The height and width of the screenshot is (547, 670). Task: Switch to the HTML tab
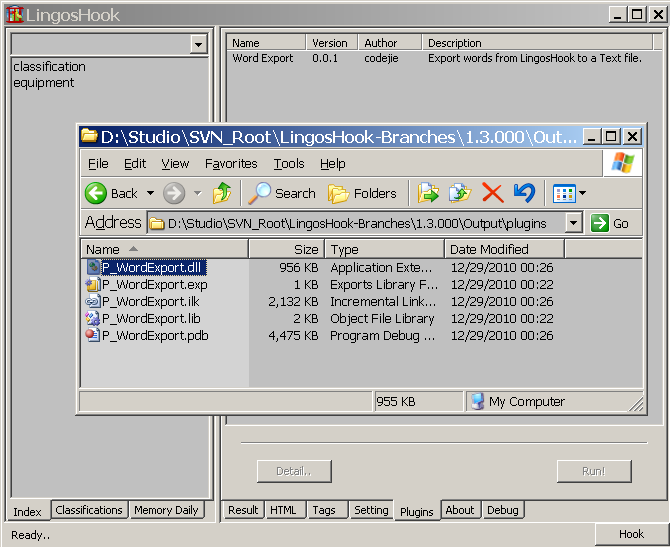[283, 510]
